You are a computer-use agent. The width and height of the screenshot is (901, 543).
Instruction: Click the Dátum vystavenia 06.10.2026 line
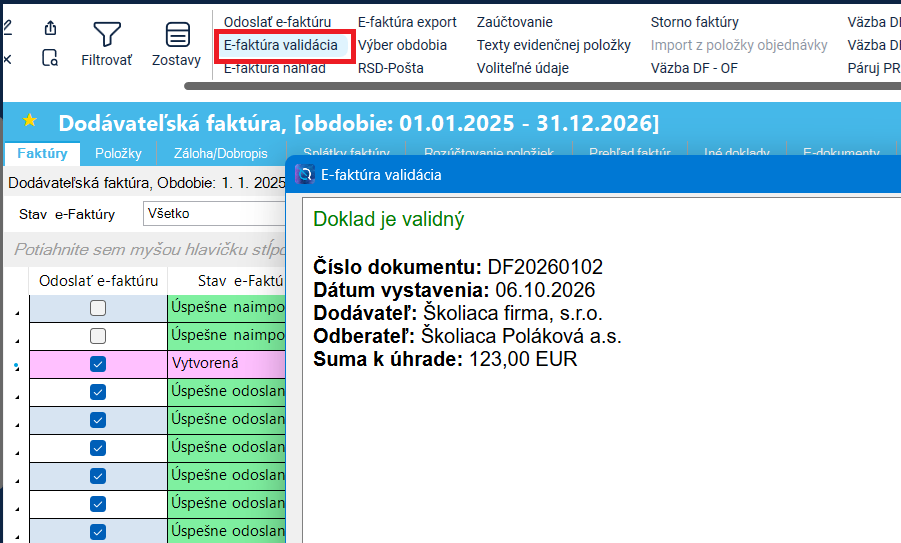point(454,290)
